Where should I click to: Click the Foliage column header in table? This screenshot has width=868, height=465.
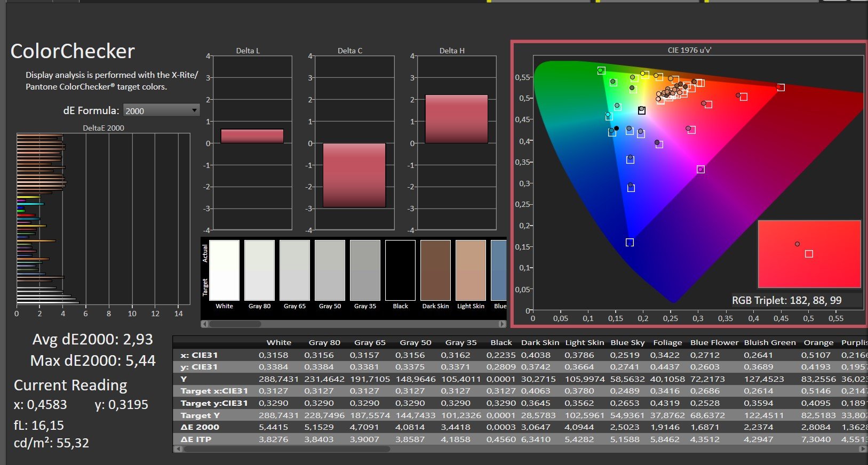[667, 342]
